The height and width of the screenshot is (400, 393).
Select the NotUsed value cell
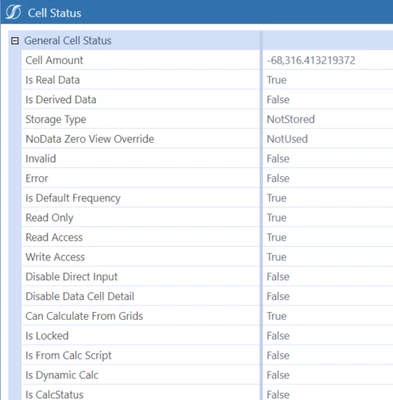(x=328, y=139)
